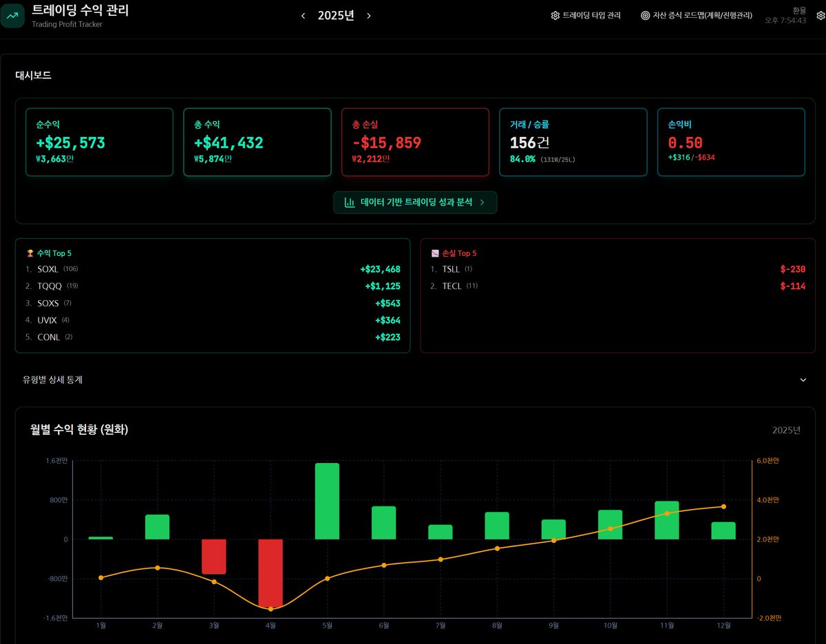
Task: Open 트레이딩 타입 관리 settings
Action: (586, 15)
